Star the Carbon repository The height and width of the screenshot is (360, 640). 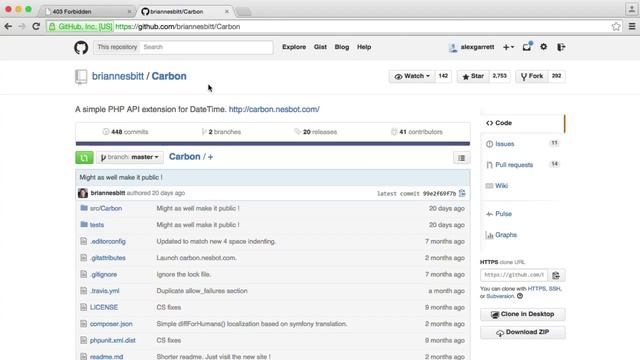coord(473,76)
